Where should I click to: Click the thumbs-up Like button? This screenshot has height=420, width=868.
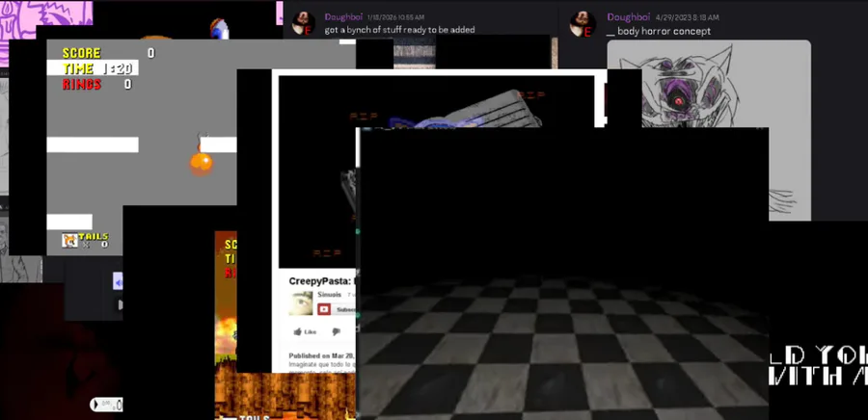305,331
